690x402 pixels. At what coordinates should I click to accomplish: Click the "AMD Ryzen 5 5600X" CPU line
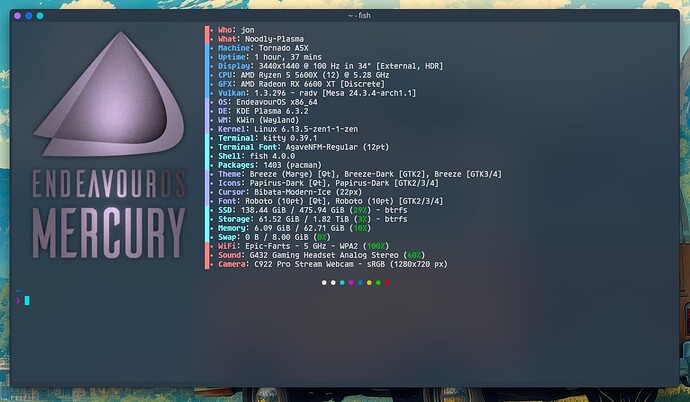(304, 75)
